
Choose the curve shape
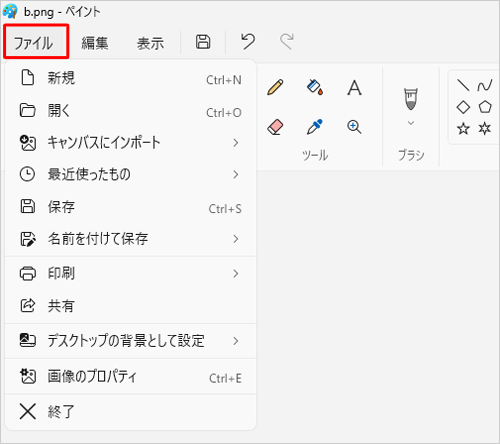(x=485, y=85)
